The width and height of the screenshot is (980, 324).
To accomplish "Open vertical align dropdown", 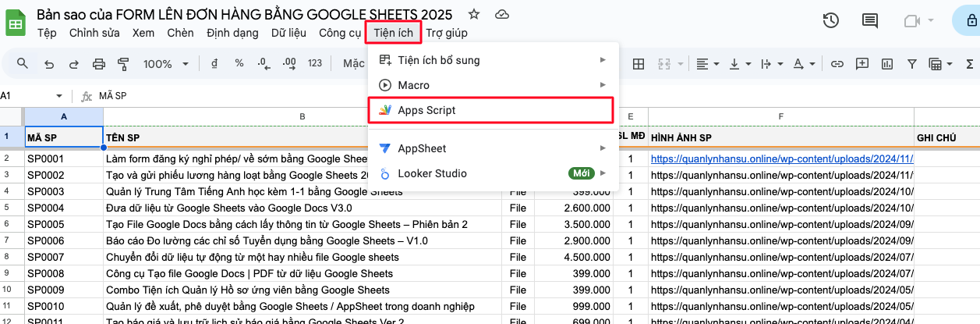I will [739, 64].
